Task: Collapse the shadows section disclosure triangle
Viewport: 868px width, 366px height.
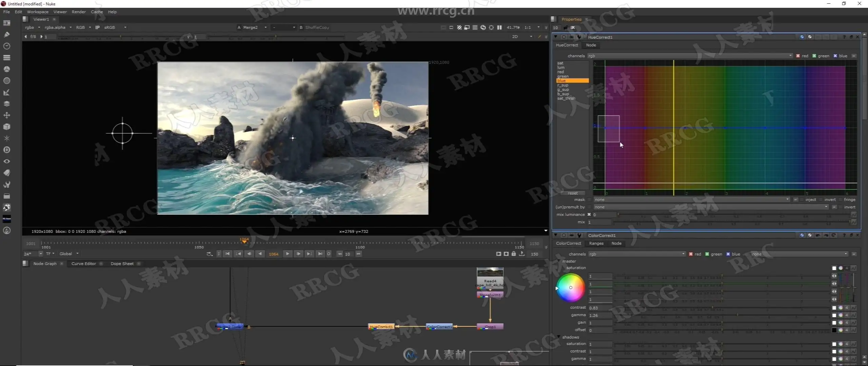Action: point(559,337)
